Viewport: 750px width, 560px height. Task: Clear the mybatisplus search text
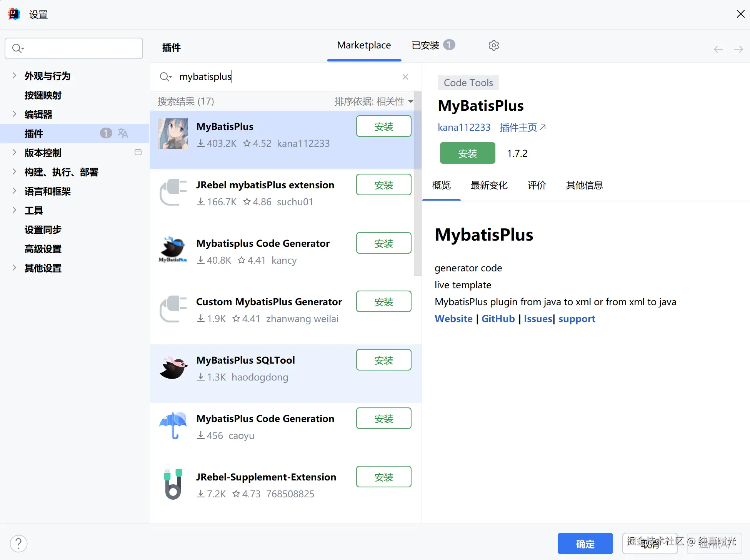click(x=405, y=77)
